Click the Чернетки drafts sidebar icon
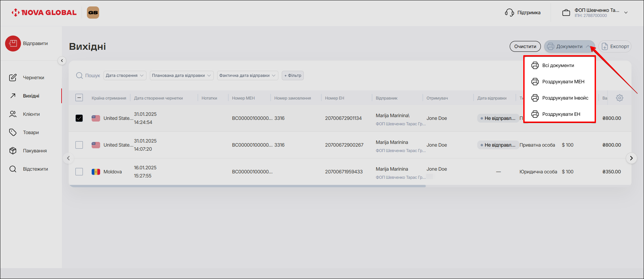644x279 pixels. tap(13, 78)
